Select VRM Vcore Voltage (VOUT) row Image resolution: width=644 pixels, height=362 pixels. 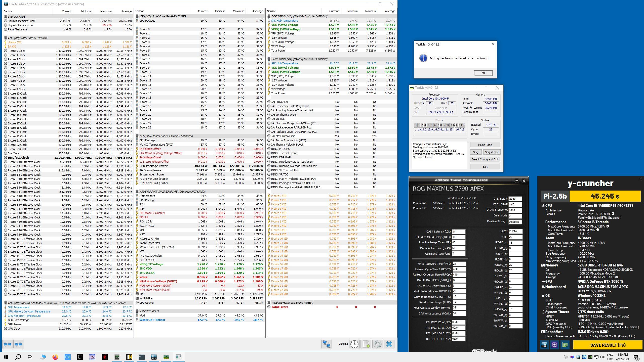[200, 281]
